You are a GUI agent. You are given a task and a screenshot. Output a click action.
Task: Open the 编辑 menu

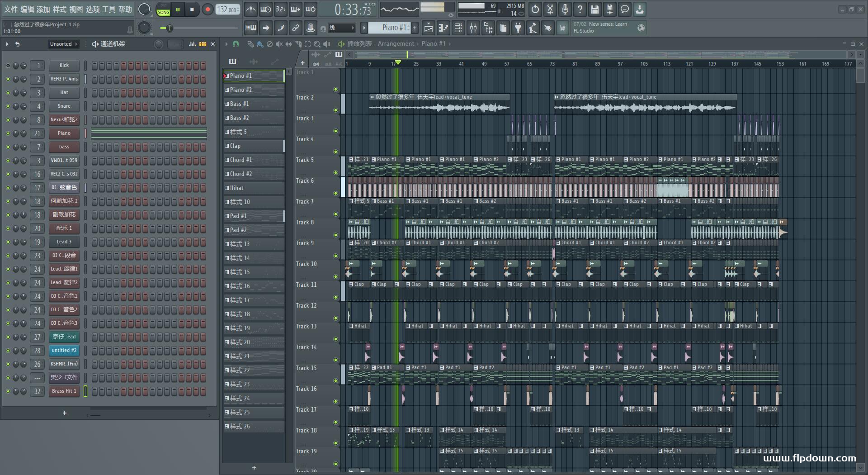click(27, 9)
